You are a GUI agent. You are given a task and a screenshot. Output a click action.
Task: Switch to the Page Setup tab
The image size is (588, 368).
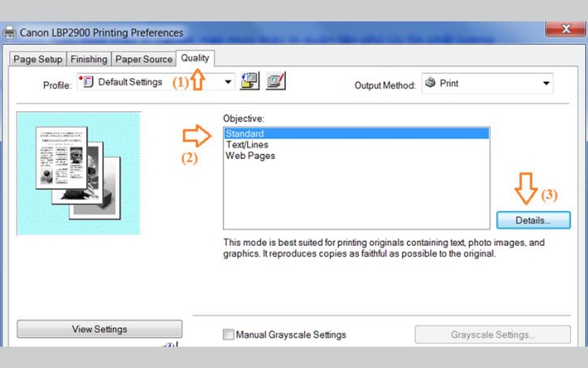[x=38, y=60]
